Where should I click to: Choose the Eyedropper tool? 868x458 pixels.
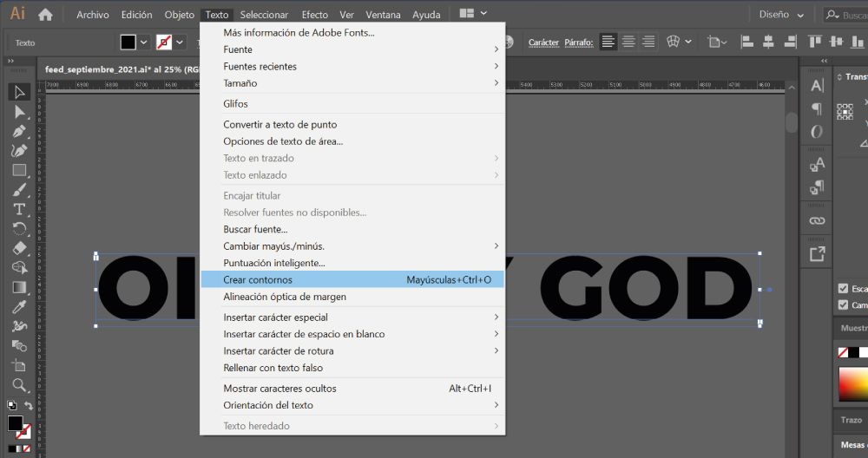[19, 307]
